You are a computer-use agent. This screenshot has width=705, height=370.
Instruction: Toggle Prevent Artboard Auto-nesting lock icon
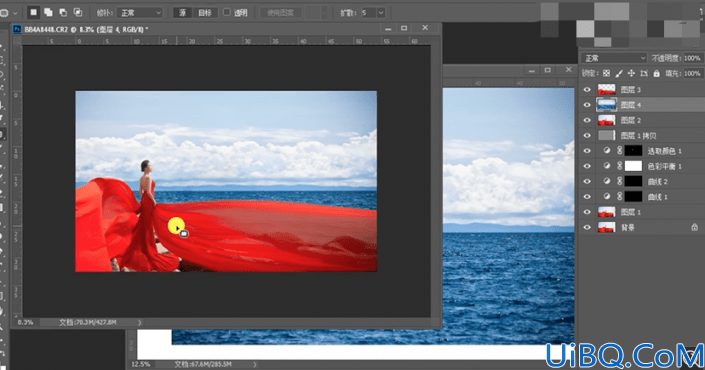pos(644,73)
